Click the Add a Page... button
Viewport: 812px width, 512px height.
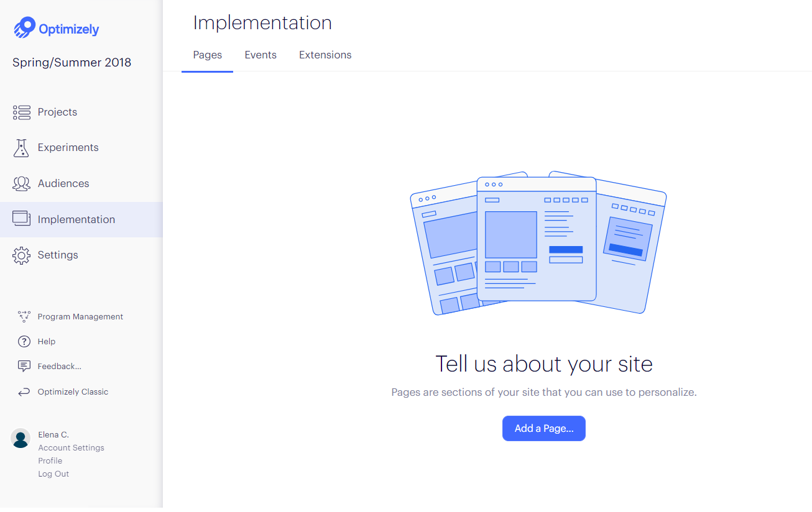click(544, 429)
